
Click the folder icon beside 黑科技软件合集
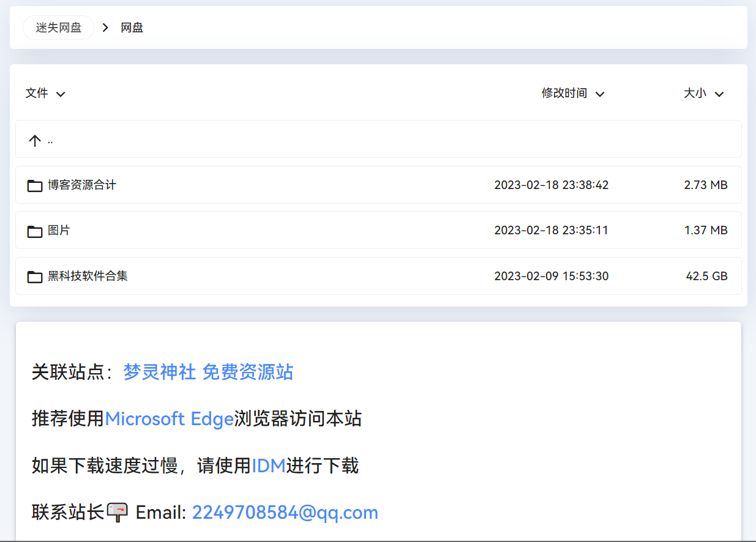pyautogui.click(x=35, y=277)
